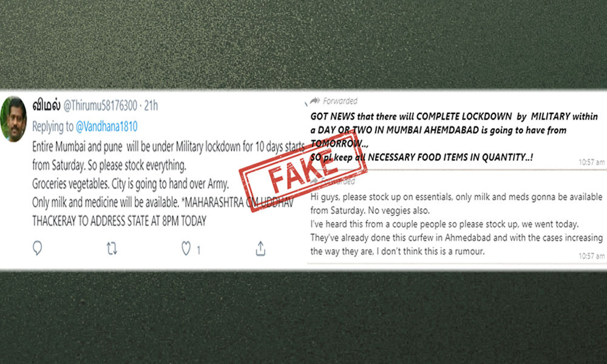This screenshot has height=364, width=607.
Task: Click the விமல் display name
Action: (x=47, y=105)
